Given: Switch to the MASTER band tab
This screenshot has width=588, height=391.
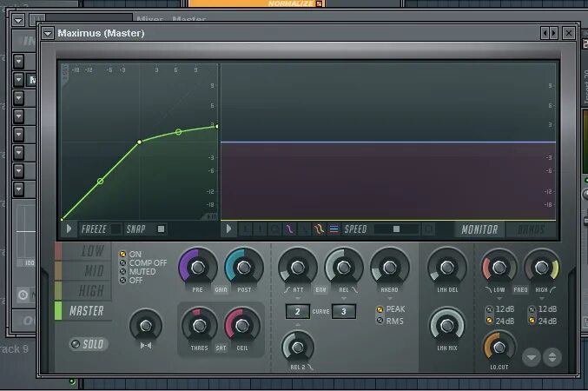Looking at the screenshot, I should click(83, 311).
